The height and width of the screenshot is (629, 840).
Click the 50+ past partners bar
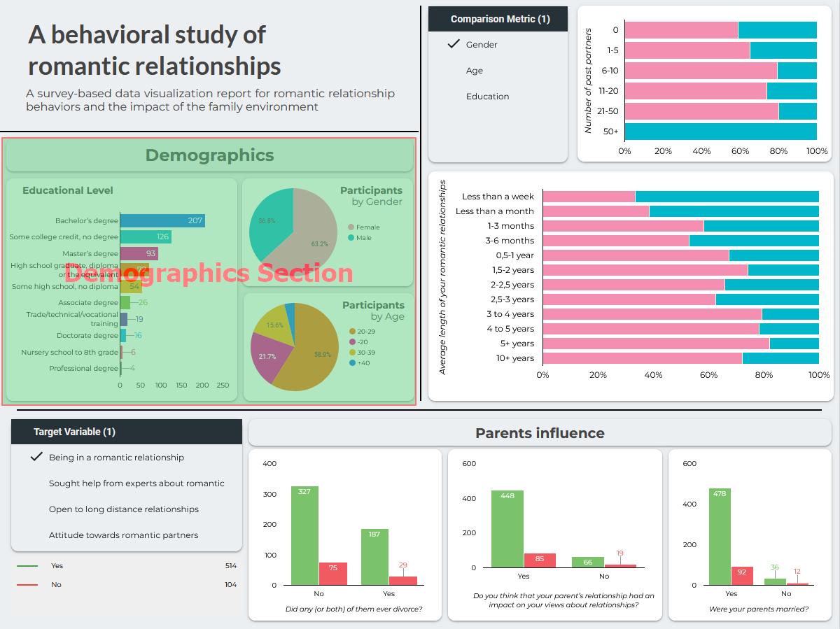[x=720, y=132]
